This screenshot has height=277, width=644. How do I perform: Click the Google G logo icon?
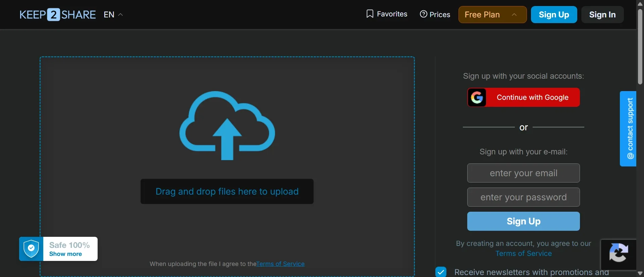click(x=477, y=97)
